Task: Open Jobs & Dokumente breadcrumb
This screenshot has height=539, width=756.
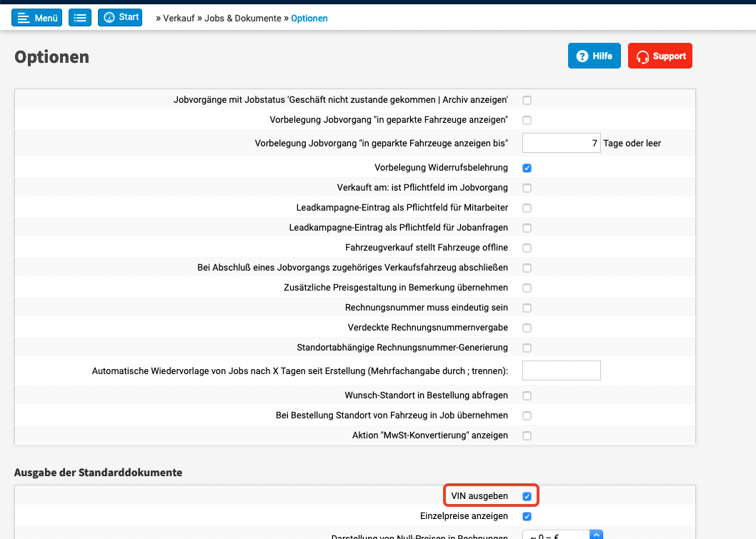Action: pos(243,19)
